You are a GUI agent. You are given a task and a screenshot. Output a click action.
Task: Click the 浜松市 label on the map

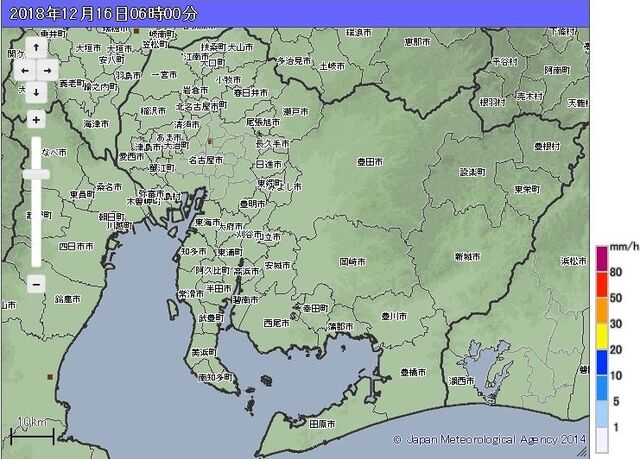click(574, 261)
